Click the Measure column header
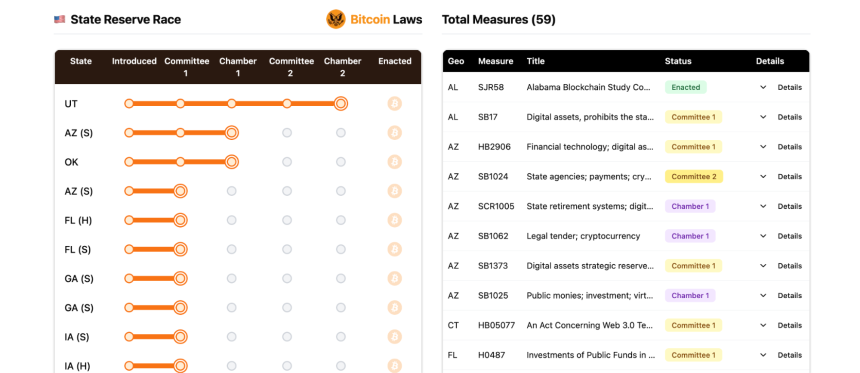The width and height of the screenshot is (860, 373). [x=495, y=61]
